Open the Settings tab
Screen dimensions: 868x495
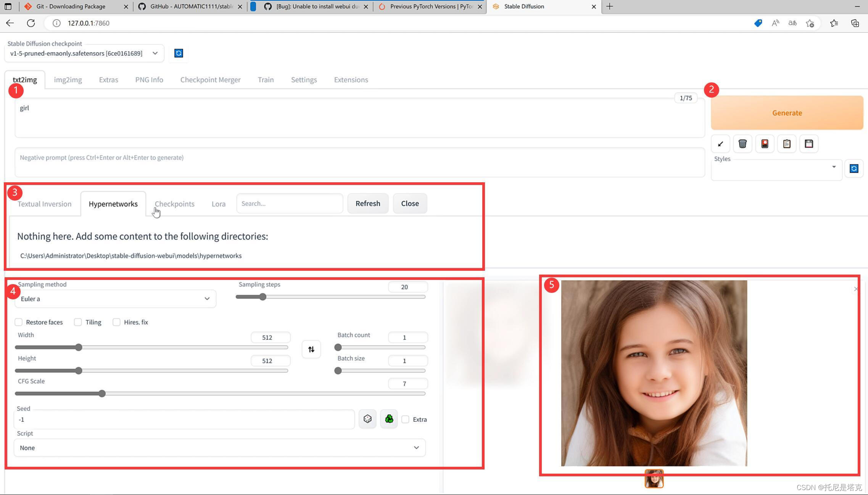[304, 80]
